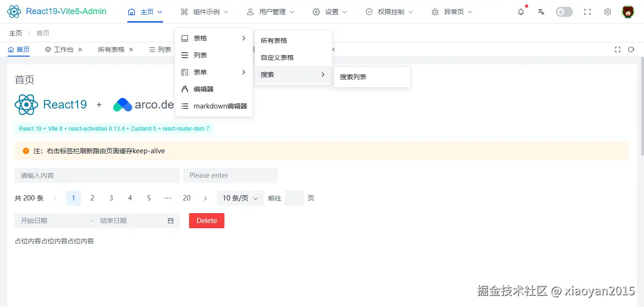Expand the 组件示例 menu chevron

[x=226, y=12]
